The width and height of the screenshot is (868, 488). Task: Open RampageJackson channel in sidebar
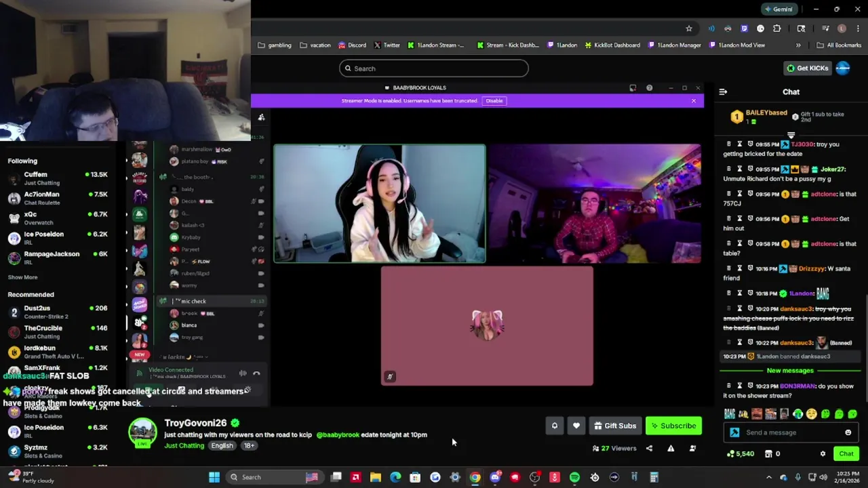pos(58,258)
